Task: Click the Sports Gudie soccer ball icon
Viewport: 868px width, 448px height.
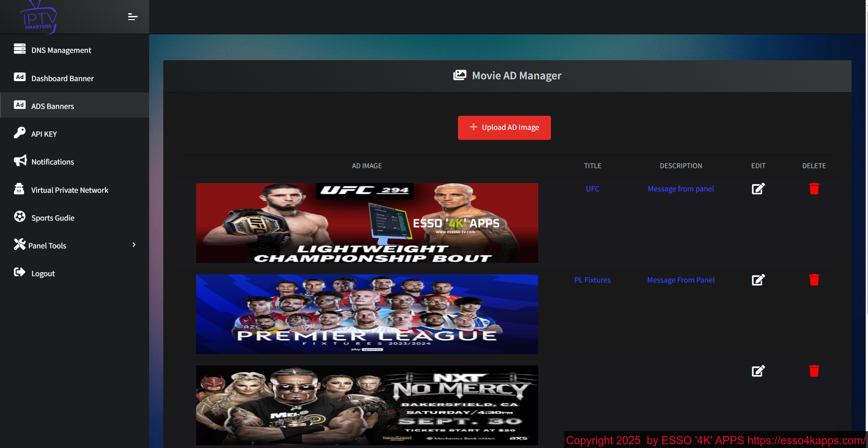Action: coord(20,216)
